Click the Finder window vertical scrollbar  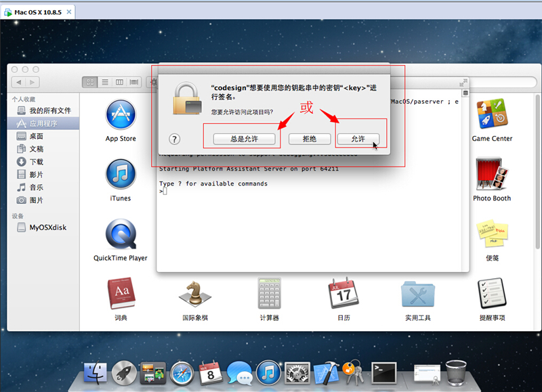coord(537,171)
